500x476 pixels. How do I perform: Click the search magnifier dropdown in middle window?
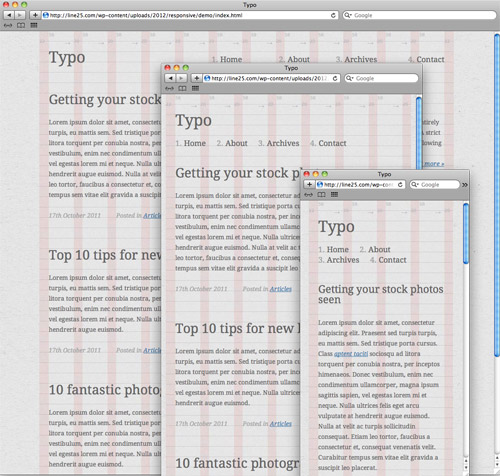coord(350,78)
